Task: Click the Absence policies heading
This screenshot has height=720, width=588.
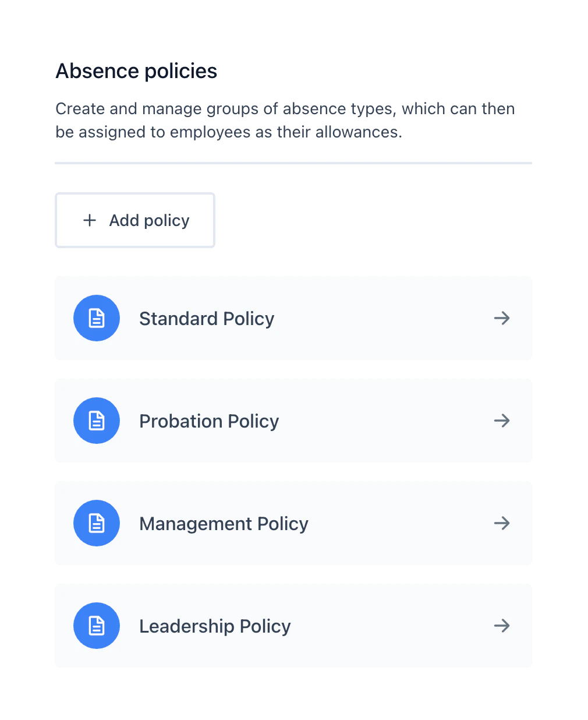Action: pos(136,71)
